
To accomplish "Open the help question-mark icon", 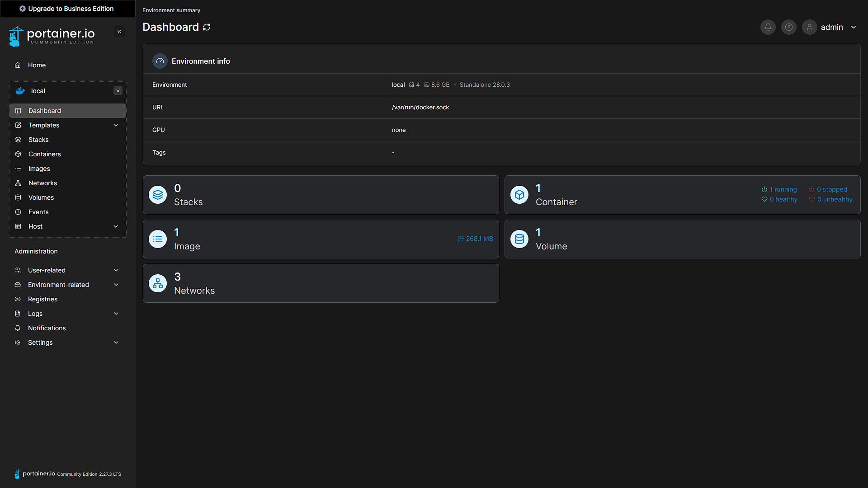I will (788, 27).
